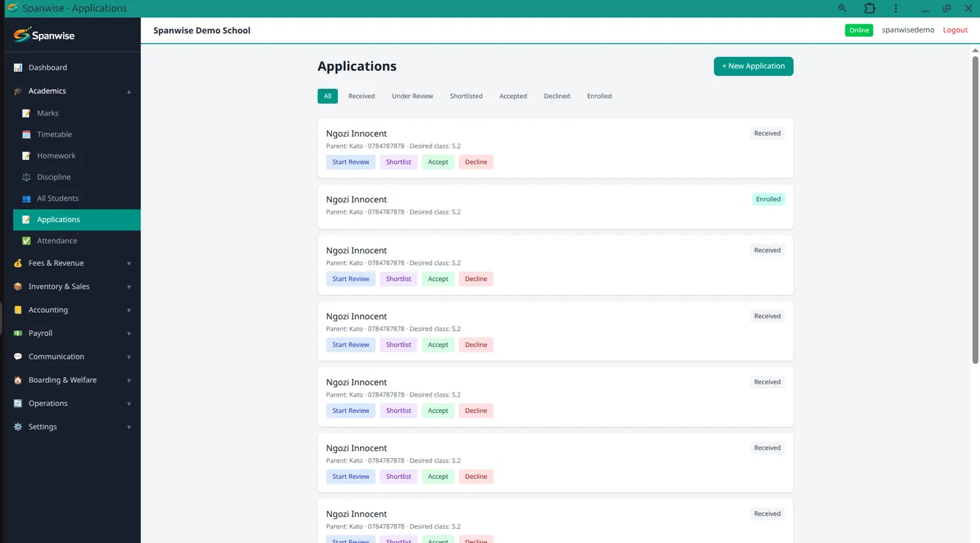Click the Received badge on the first card
The height and width of the screenshot is (543, 980).
coord(767,133)
